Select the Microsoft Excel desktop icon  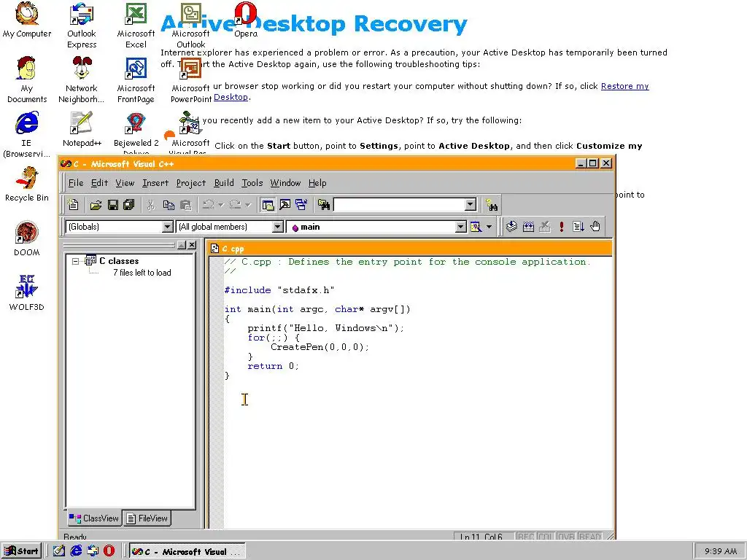pos(136,26)
